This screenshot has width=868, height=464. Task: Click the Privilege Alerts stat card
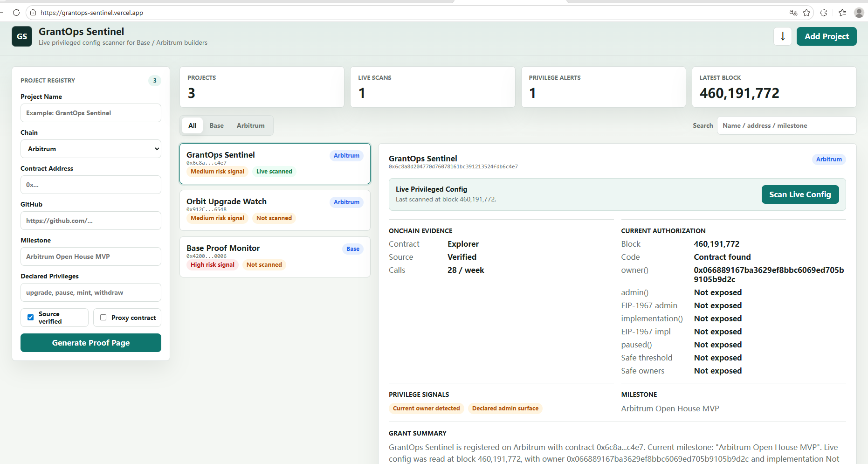tap(603, 87)
